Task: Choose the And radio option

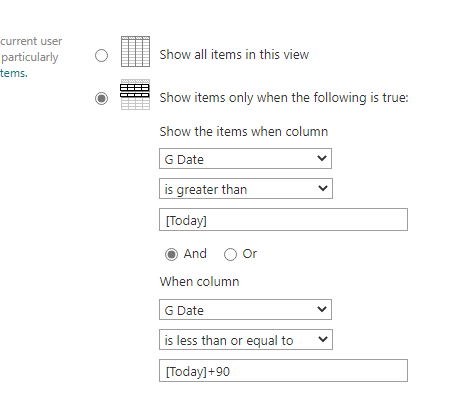Action: pos(171,255)
